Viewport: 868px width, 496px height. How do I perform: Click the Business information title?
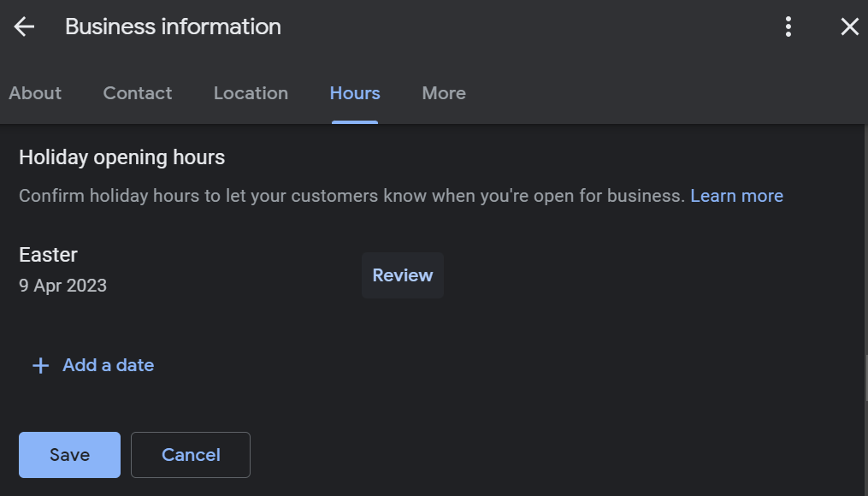coord(174,27)
